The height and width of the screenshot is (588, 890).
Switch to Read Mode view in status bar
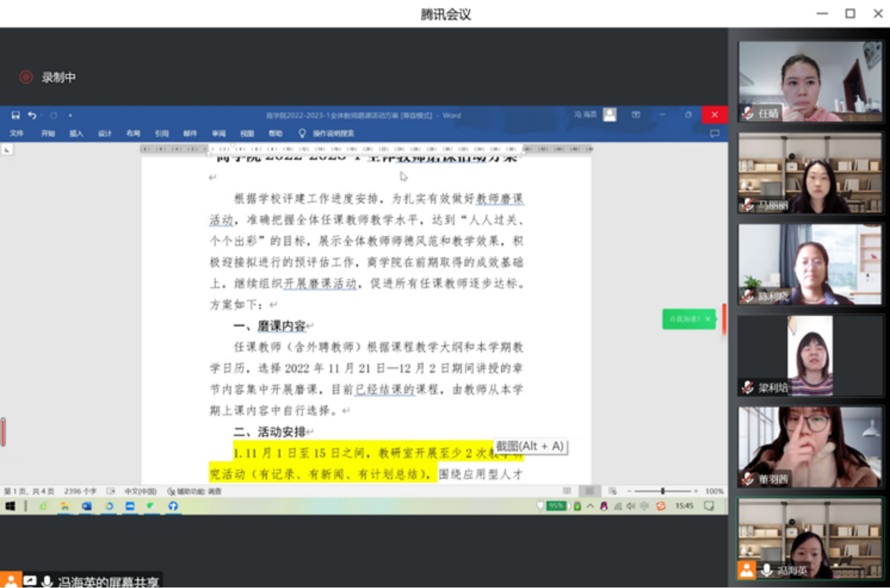pos(567,491)
